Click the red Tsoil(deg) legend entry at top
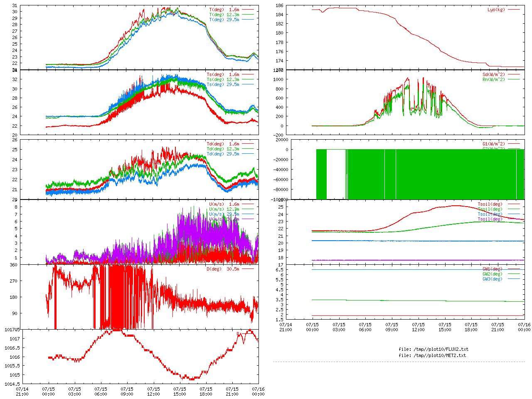 (490, 204)
